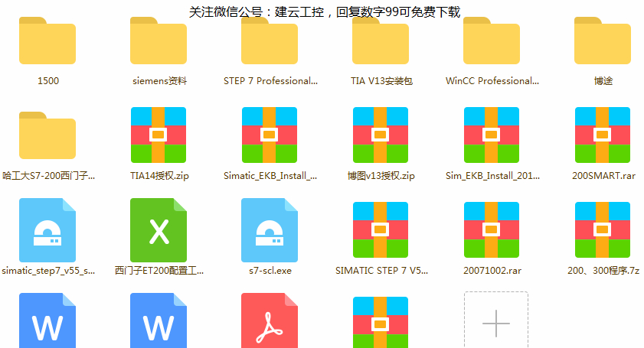
Task: Open the 博途 folder icon
Action: [x=603, y=41]
